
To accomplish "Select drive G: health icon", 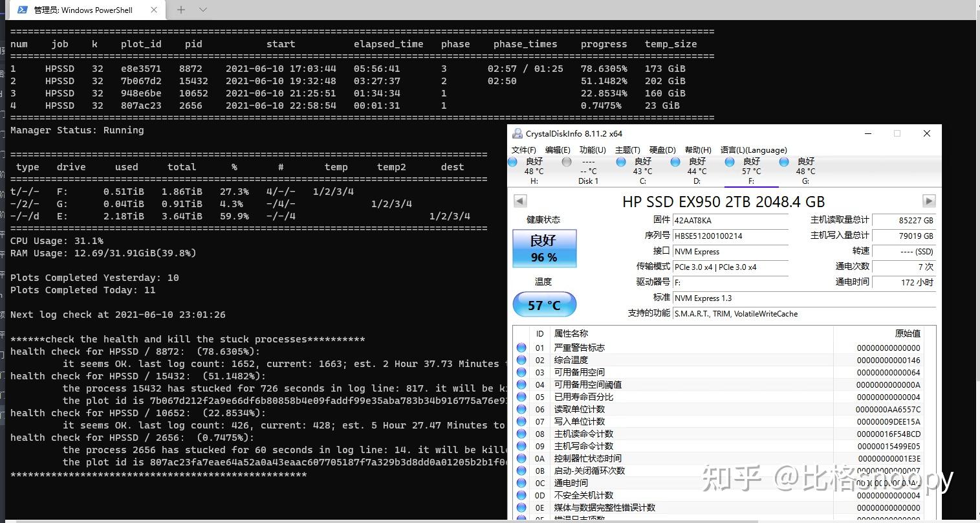I will (x=783, y=162).
